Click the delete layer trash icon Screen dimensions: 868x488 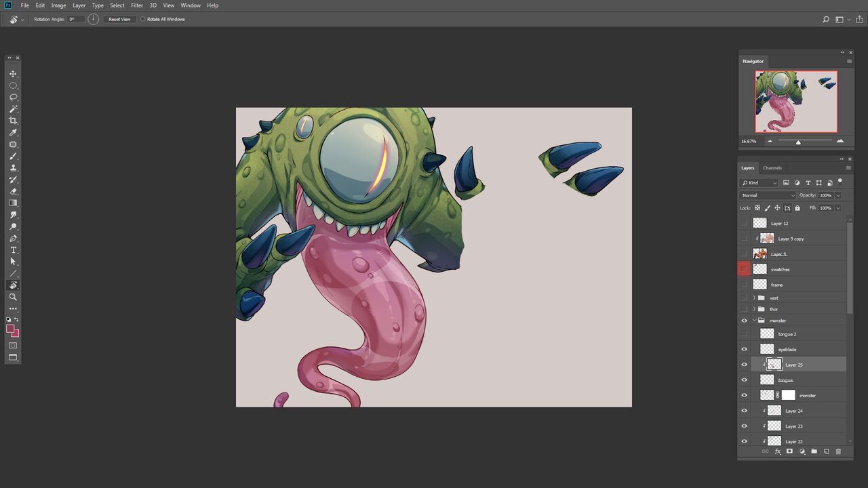click(838, 451)
